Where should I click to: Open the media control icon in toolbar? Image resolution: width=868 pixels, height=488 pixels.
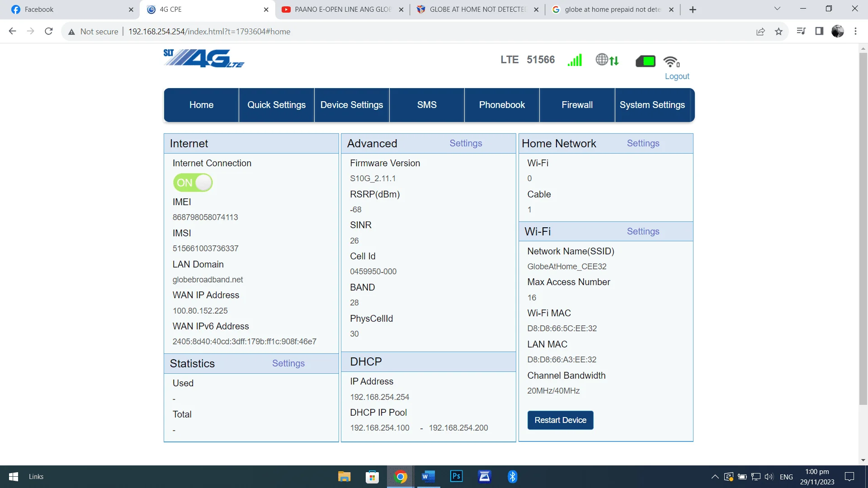[801, 31]
